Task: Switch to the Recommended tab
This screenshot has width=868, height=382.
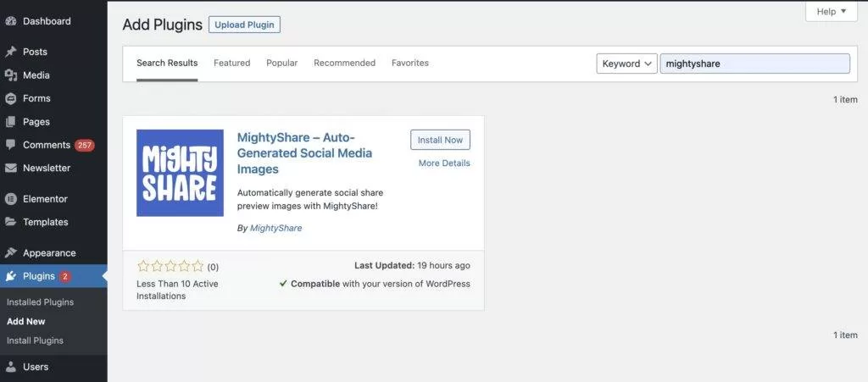Action: (x=344, y=63)
